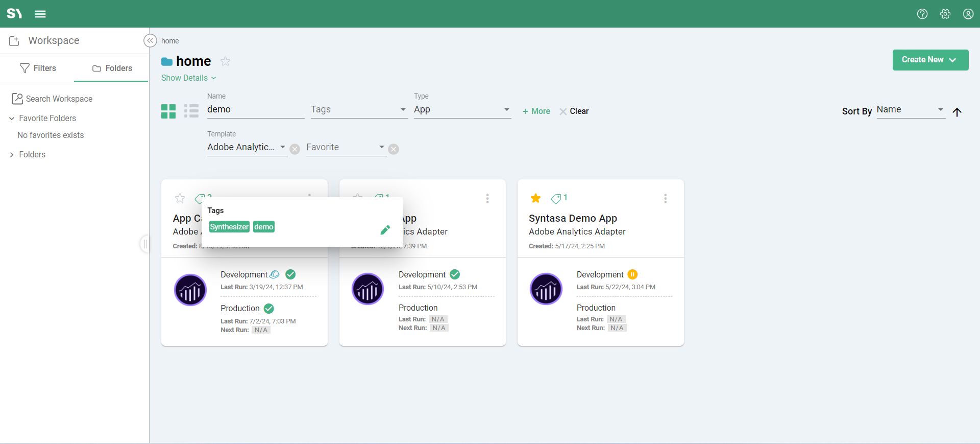Open the Type filter dropdown
Viewport: 980px width, 444px height.
462,110
